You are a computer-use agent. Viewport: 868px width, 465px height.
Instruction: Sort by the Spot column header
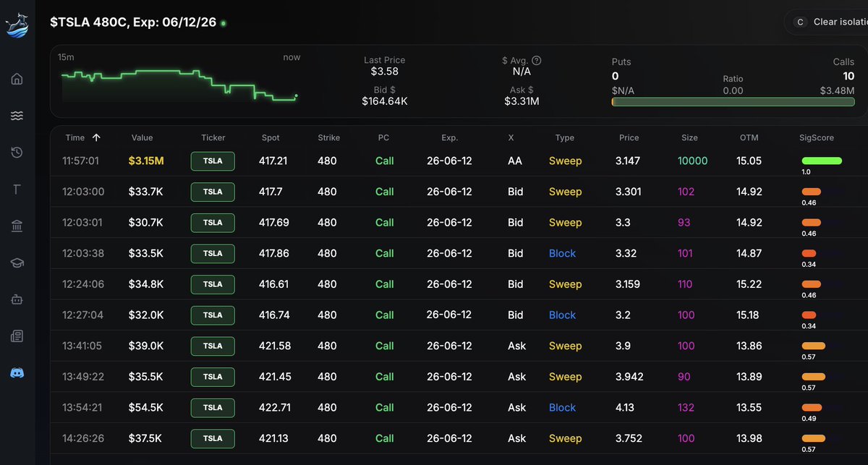271,137
